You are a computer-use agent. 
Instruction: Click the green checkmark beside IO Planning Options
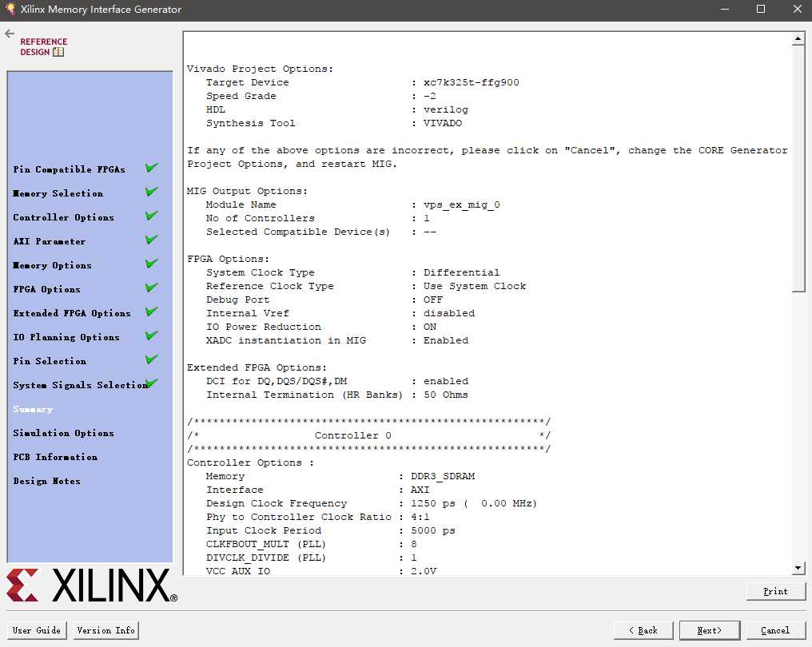(152, 335)
